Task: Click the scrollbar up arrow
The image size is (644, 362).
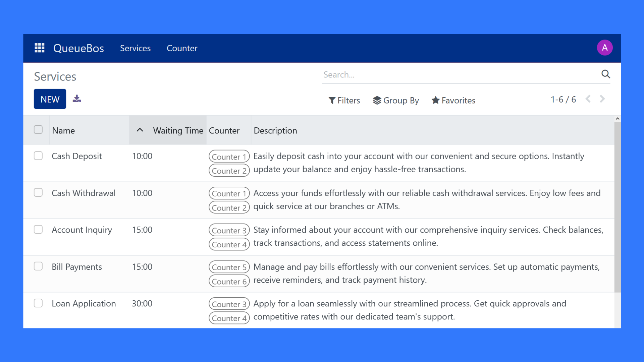Action: [x=618, y=119]
